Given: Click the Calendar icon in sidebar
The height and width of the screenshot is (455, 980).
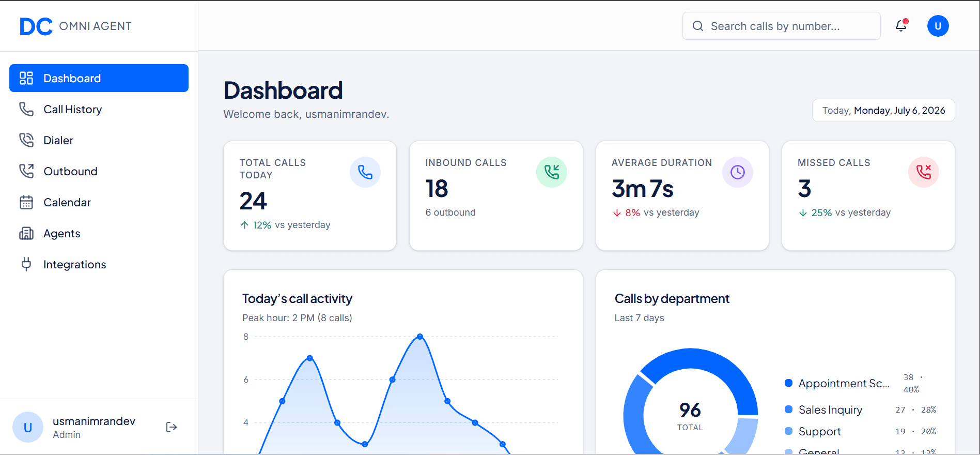Looking at the screenshot, I should pos(26,202).
